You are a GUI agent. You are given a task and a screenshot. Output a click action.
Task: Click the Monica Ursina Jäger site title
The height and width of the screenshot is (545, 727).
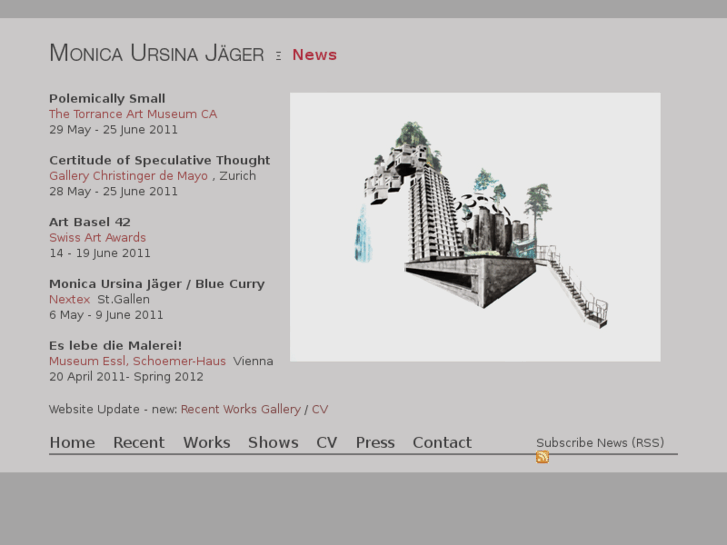pyautogui.click(x=157, y=53)
